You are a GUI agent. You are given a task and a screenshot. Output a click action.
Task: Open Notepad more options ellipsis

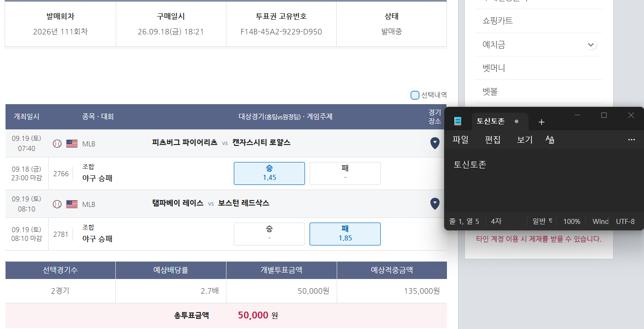[632, 139]
